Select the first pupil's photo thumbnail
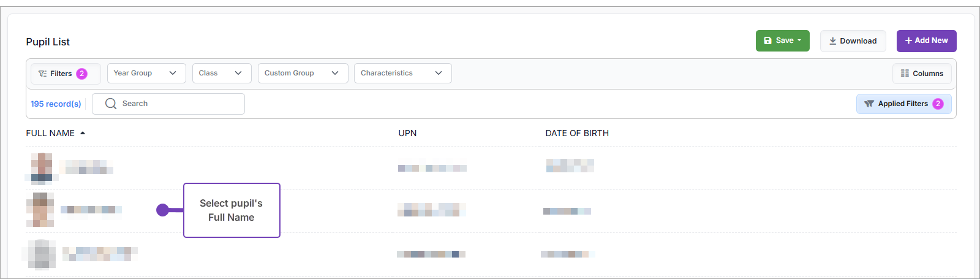This screenshot has width=980, height=279. tap(42, 168)
